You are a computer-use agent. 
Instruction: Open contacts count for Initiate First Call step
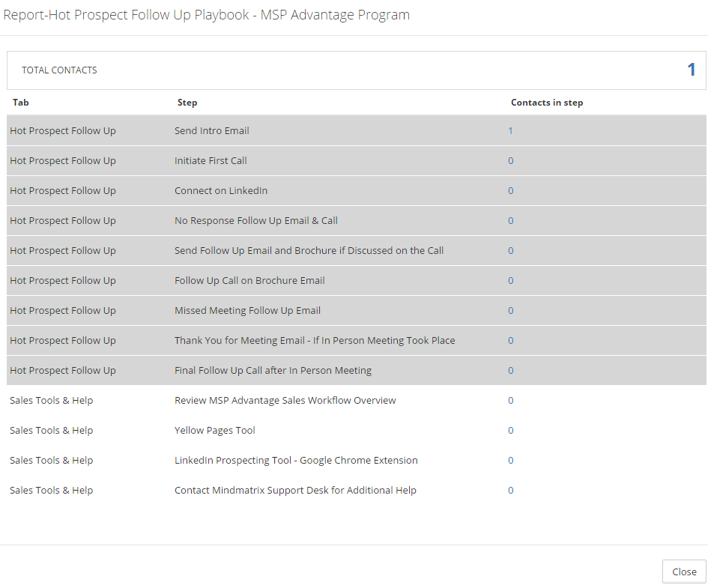511,160
